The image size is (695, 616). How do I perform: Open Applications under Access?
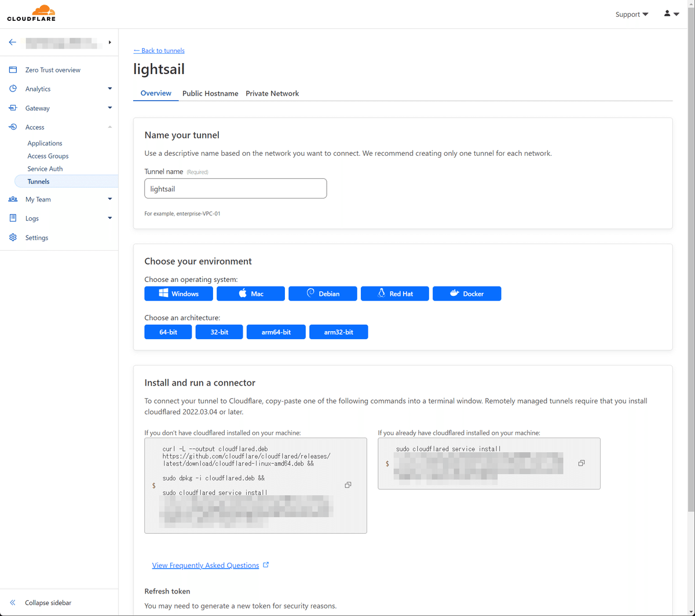point(45,144)
